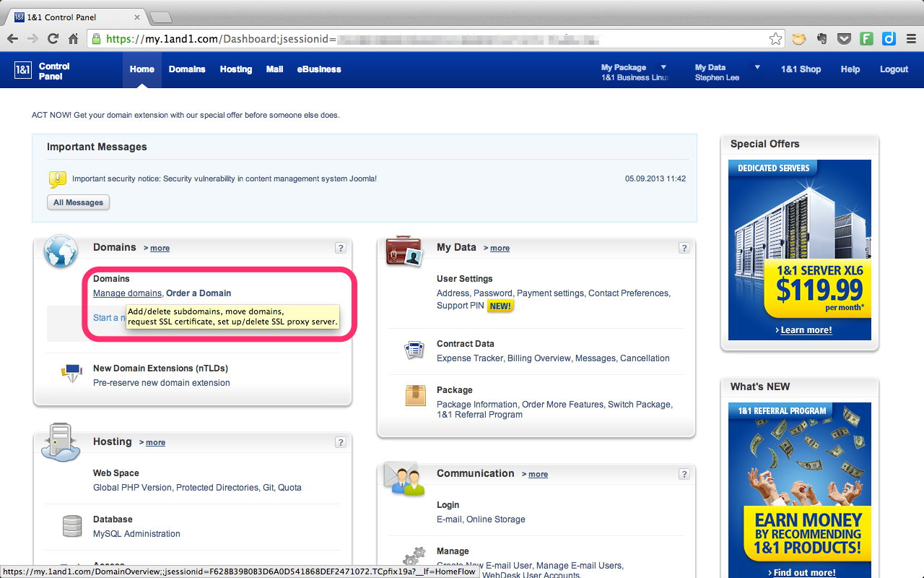The image size is (924, 578).
Task: Open help for the Domains panel
Action: [x=341, y=248]
